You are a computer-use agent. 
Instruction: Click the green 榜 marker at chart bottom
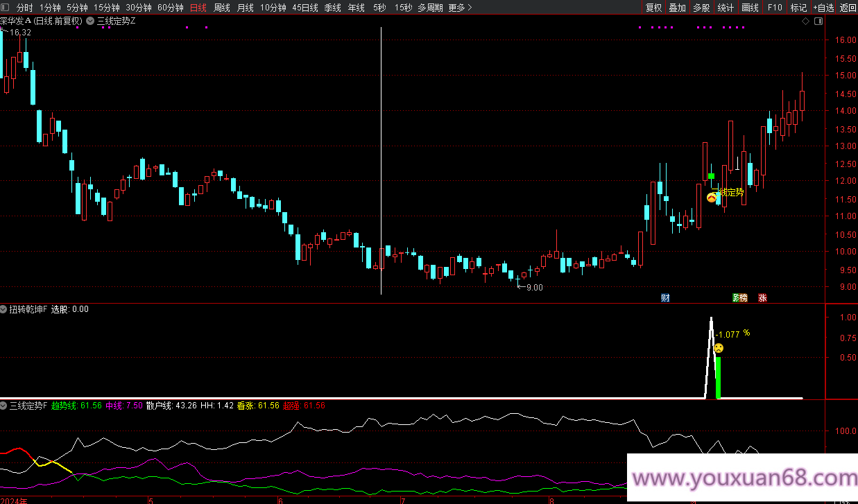click(740, 298)
